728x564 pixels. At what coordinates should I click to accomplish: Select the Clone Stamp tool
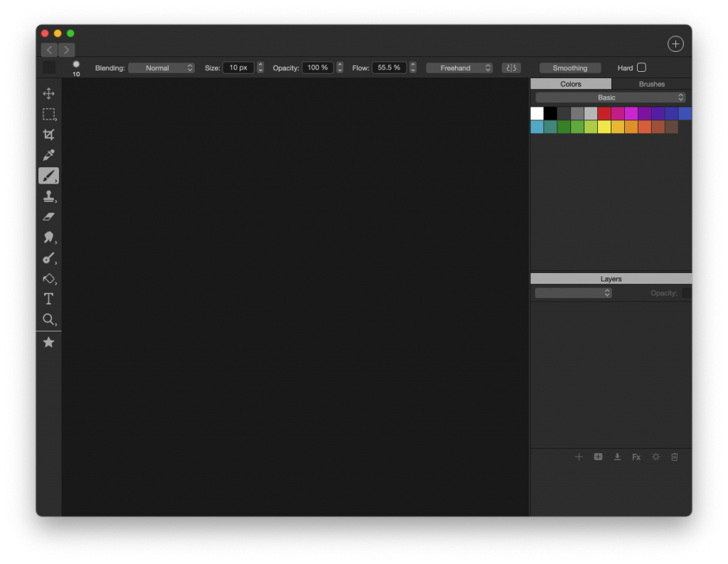49,196
